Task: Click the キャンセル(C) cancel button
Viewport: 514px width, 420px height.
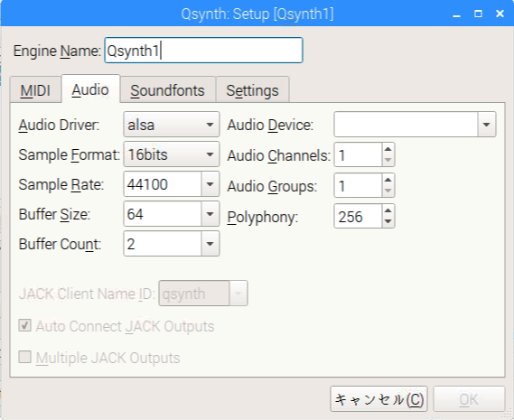Action: coord(378,399)
